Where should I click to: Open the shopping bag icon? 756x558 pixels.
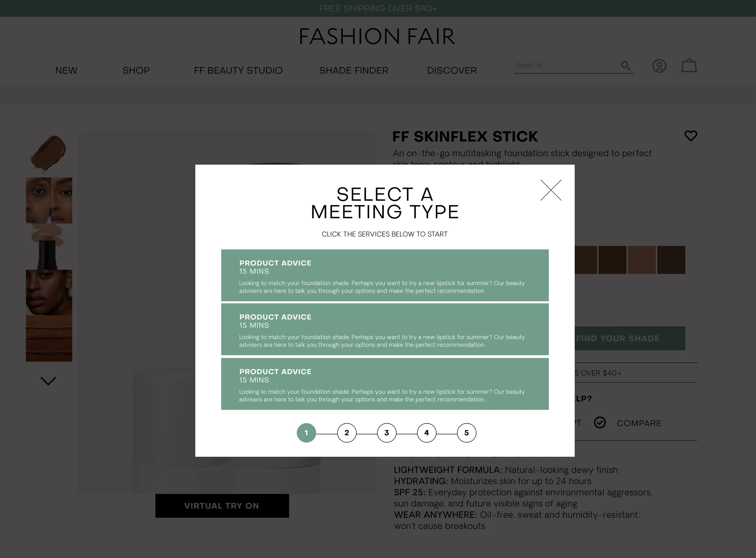pyautogui.click(x=689, y=66)
